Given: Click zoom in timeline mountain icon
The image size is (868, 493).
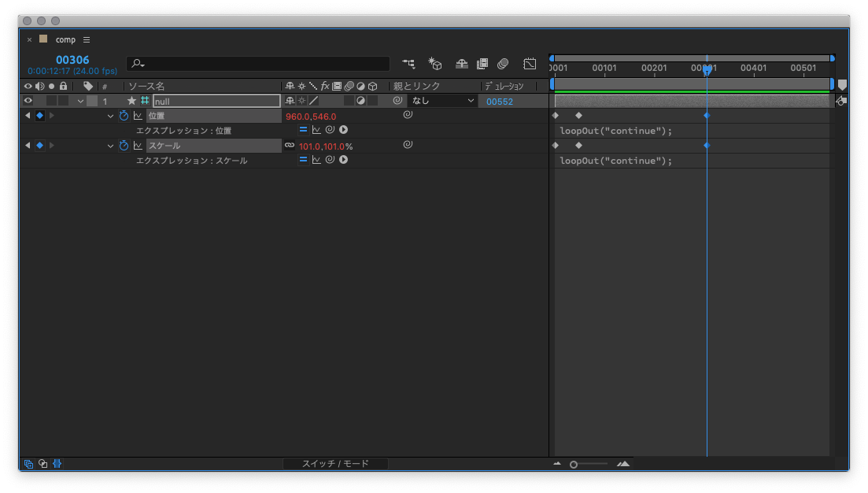Looking at the screenshot, I should click(623, 464).
